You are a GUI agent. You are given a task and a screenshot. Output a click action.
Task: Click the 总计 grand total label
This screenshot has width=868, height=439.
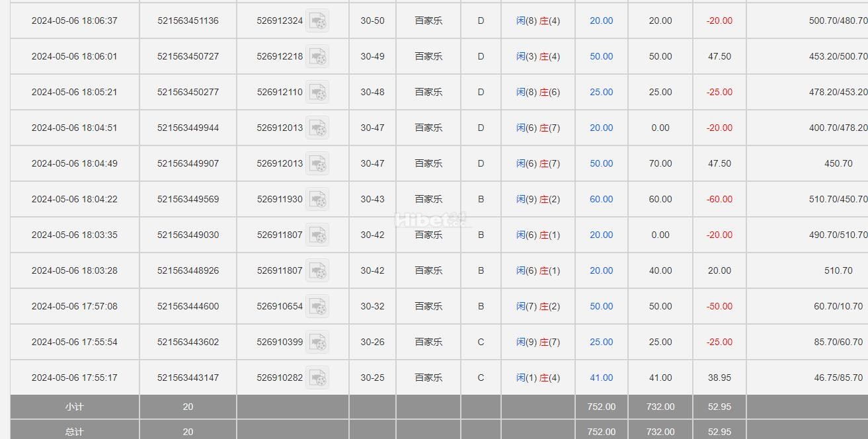pyautogui.click(x=75, y=432)
